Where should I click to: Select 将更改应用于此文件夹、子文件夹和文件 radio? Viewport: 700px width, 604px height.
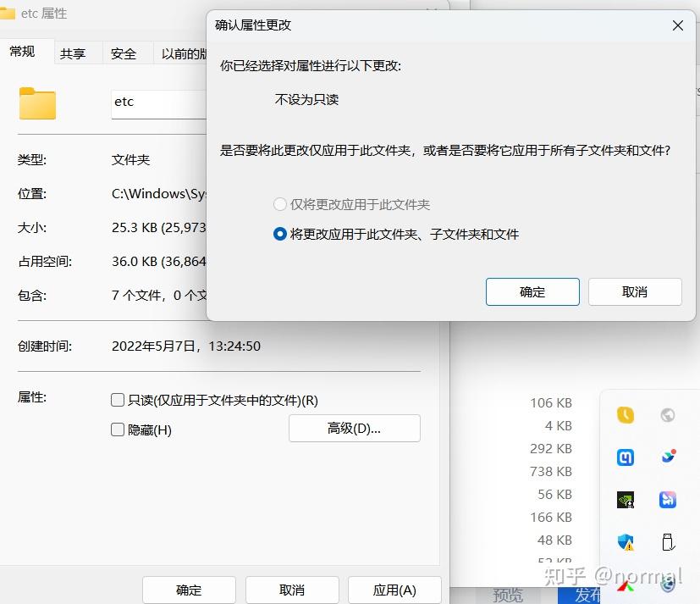click(x=279, y=234)
